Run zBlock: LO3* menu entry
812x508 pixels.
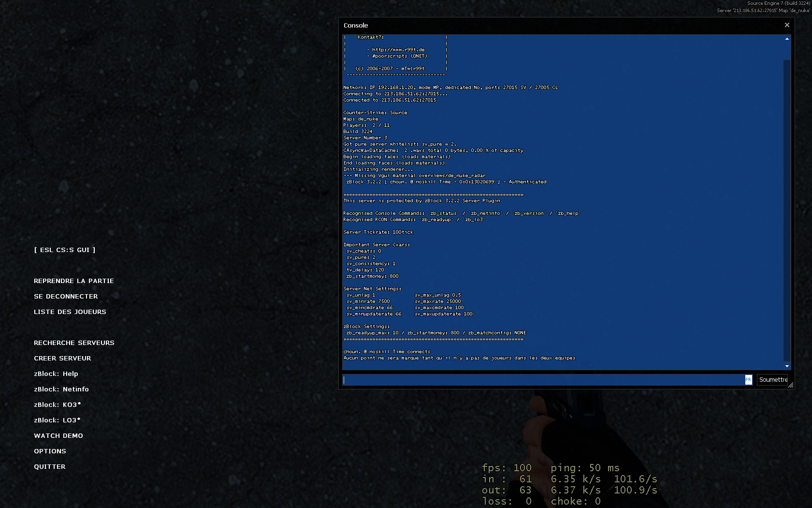58,420
